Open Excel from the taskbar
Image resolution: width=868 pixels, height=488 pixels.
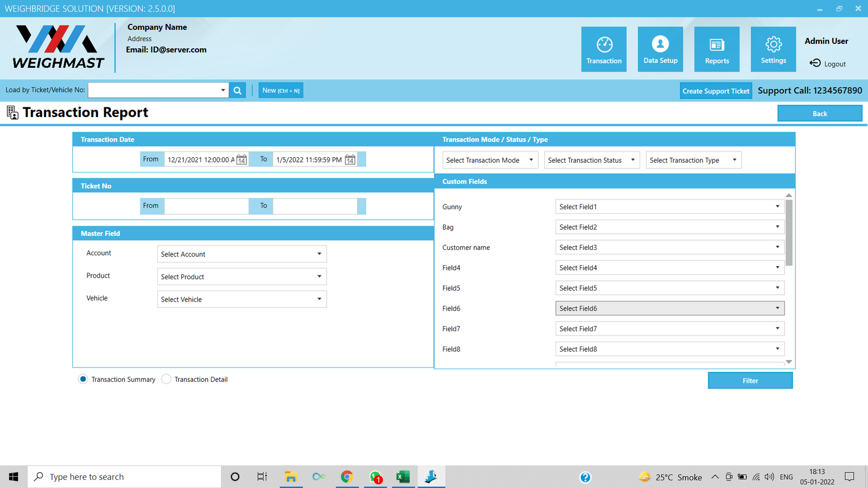pyautogui.click(x=403, y=477)
